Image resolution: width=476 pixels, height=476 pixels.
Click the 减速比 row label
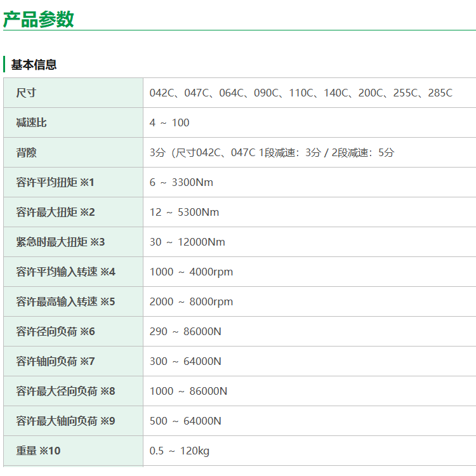point(31,122)
